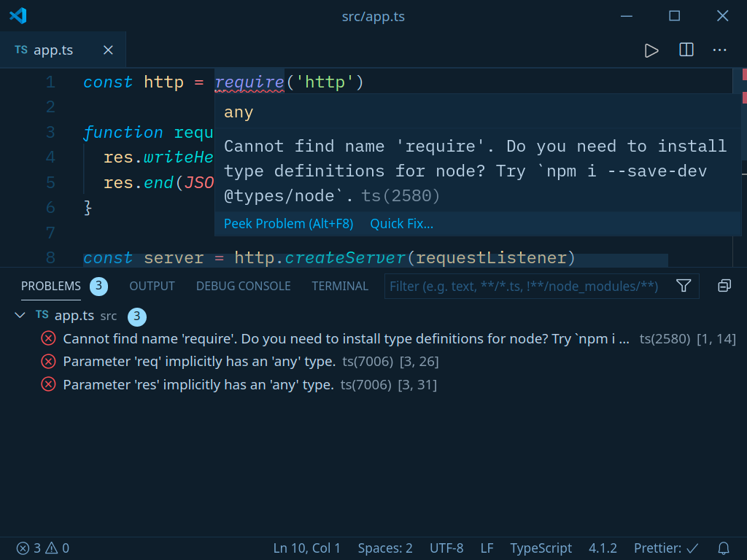Collapse all problems with the collapse icon

tap(724, 286)
